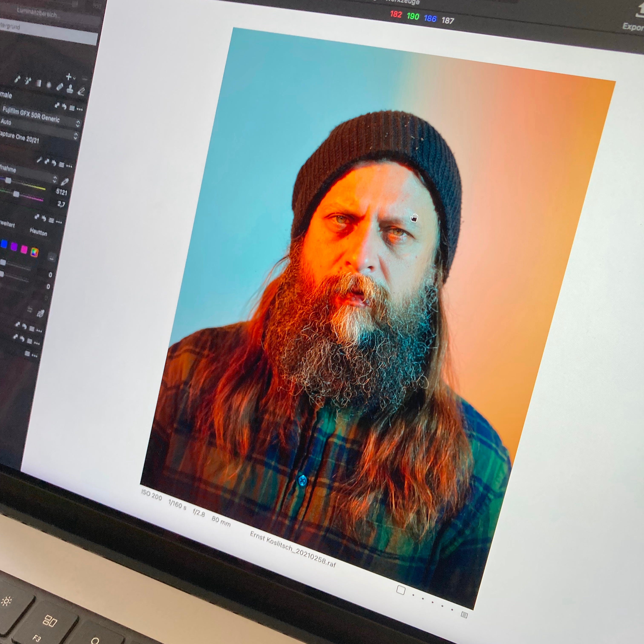Adjust the Kelvin temperature slider handle
This screenshot has height=644, width=644.
(8, 180)
